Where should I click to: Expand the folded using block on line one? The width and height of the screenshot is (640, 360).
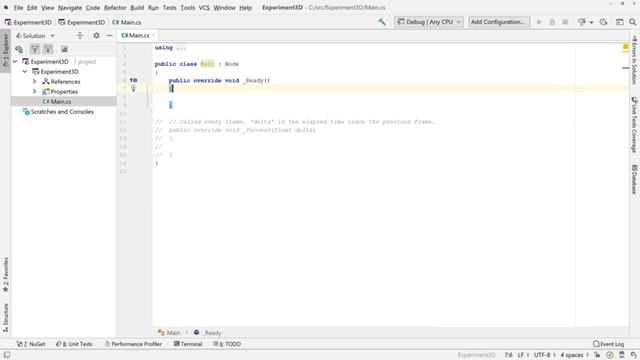[181, 48]
